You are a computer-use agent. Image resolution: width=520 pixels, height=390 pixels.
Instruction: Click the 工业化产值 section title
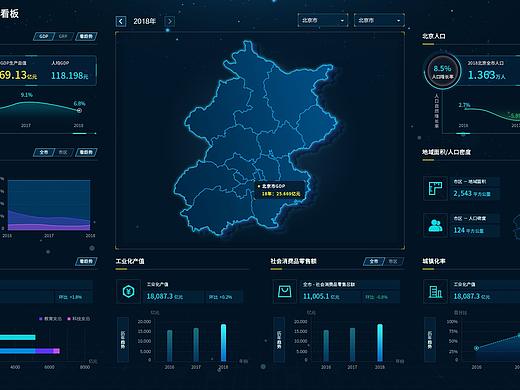click(130, 261)
